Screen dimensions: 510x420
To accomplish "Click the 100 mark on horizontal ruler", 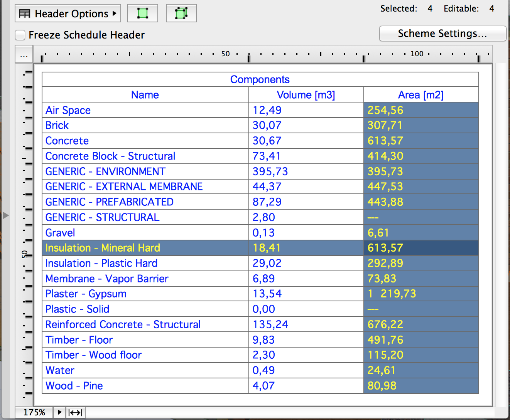I will 417,54.
